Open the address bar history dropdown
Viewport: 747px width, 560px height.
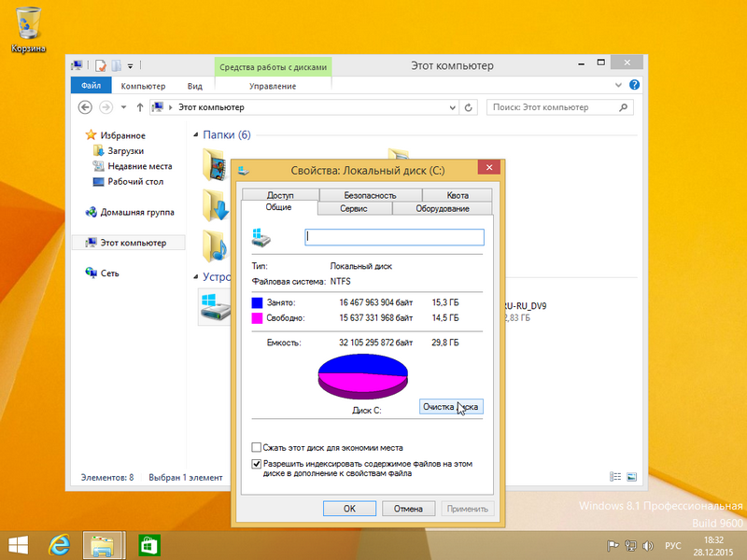(453, 107)
